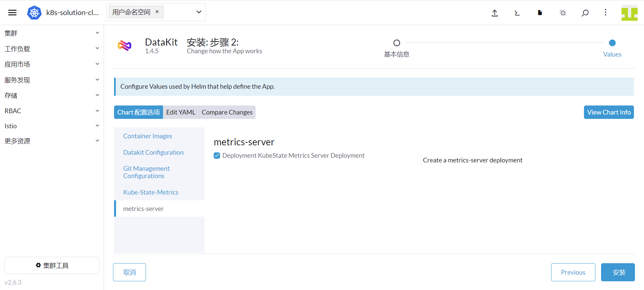Viewport: 644px width, 290px height.
Task: Click the Kubernetes cluster logo icon
Action: pyautogui.click(x=34, y=13)
